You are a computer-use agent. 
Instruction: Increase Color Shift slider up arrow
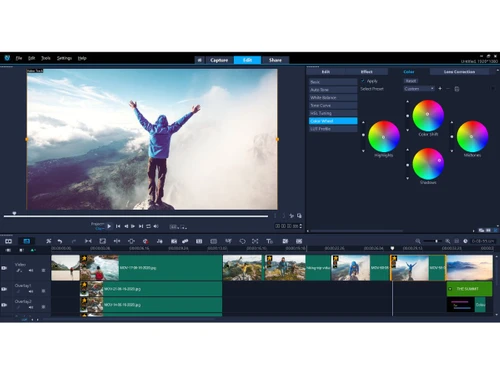[x=407, y=101]
